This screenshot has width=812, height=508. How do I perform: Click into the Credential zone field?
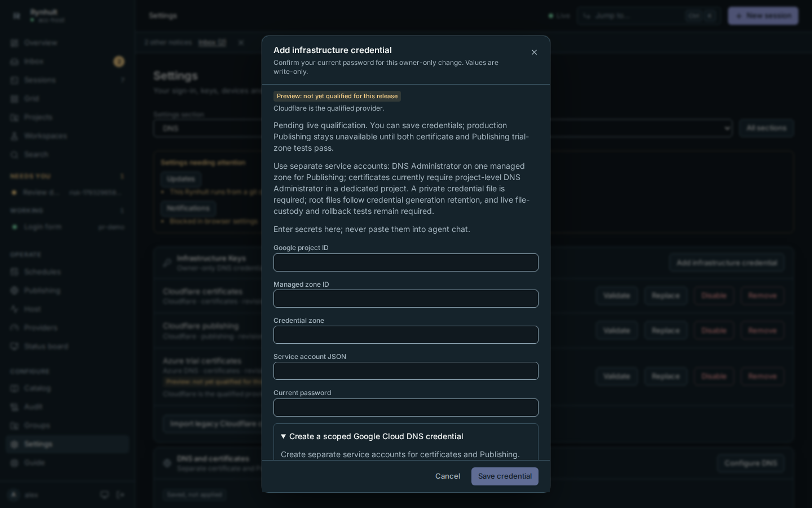[406, 335]
